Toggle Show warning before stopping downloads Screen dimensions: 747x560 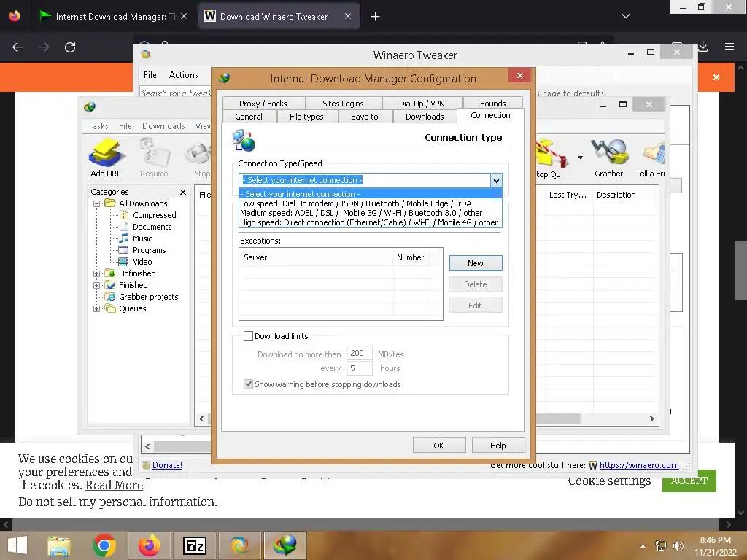tap(248, 384)
